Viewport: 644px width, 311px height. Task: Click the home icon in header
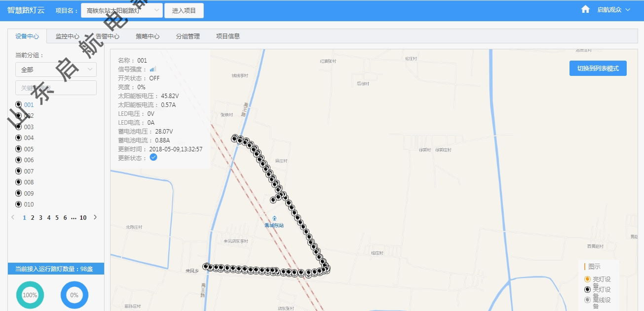(585, 9)
